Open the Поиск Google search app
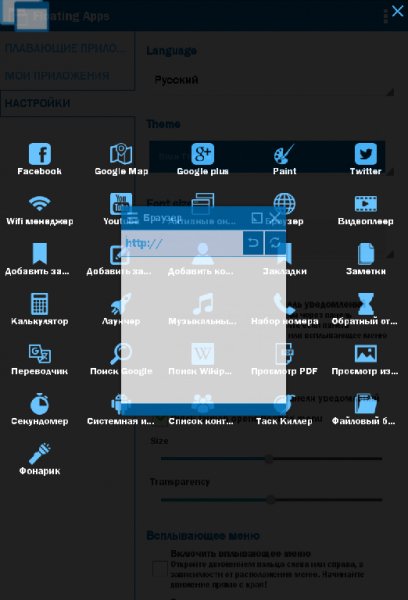The height and width of the screenshot is (600, 408). (121, 359)
